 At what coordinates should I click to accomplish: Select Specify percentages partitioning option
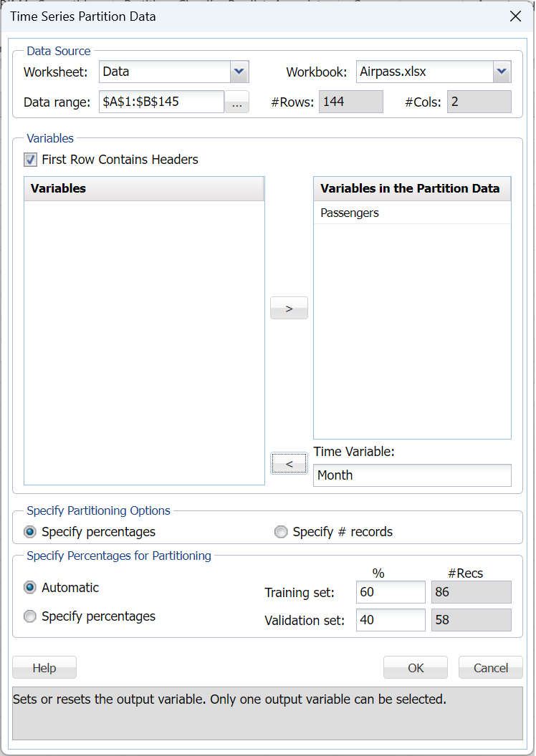(x=30, y=532)
